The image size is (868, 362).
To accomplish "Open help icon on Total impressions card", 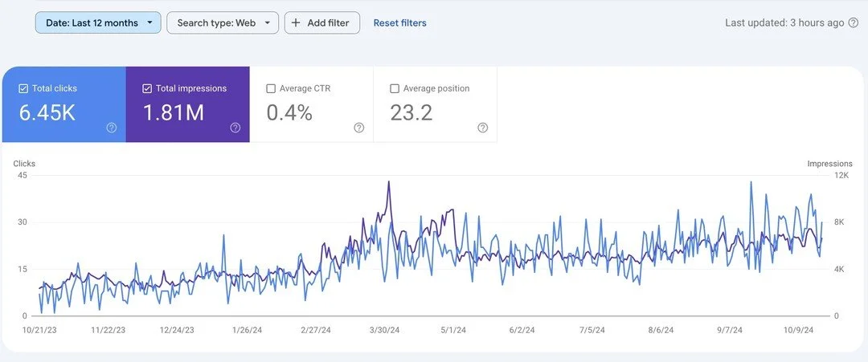I will pyautogui.click(x=235, y=128).
